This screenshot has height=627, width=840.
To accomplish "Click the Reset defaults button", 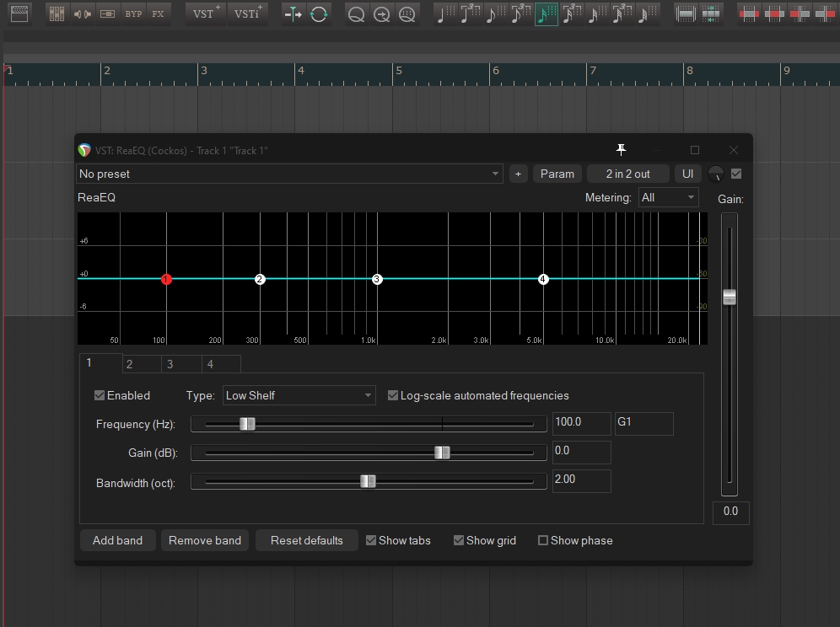I will point(306,540).
